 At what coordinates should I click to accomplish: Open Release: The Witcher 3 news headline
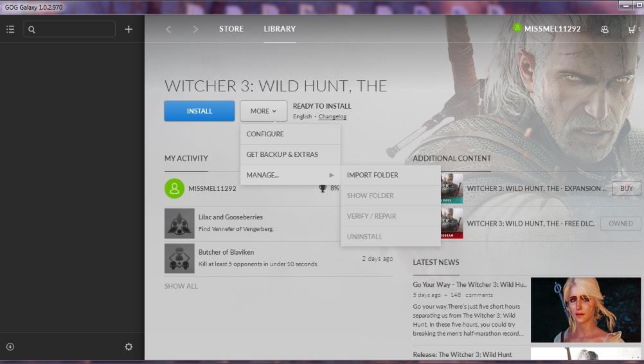[463, 354]
